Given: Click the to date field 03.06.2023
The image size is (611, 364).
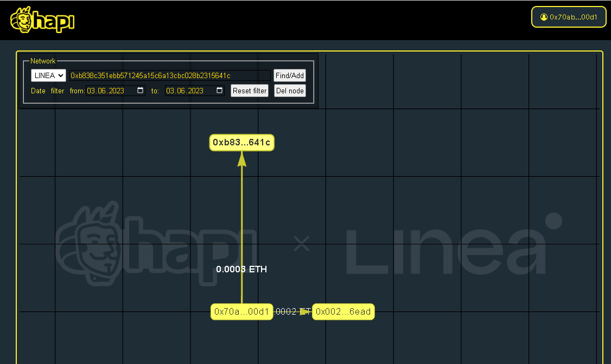Looking at the screenshot, I should point(194,91).
